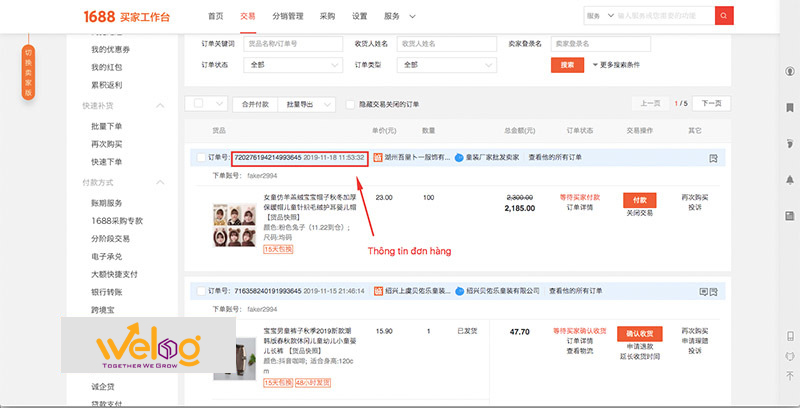Open the children's hat product thumbnail
Image resolution: width=800 pixels, height=408 pixels.
coord(234,225)
